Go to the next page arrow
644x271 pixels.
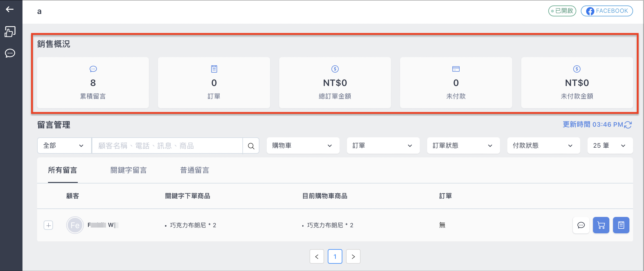pyautogui.click(x=353, y=256)
